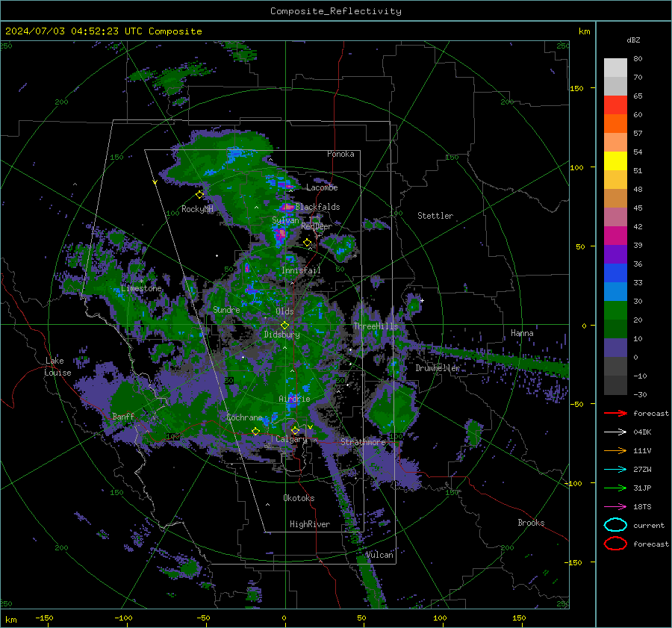Click the Strathmore label

[x=363, y=441]
